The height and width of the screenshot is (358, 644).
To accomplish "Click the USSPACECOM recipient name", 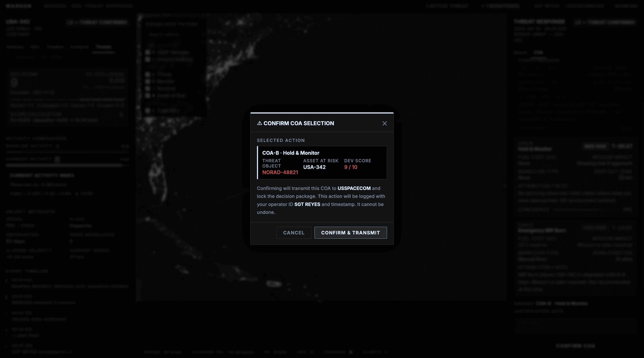I will 354,188.
